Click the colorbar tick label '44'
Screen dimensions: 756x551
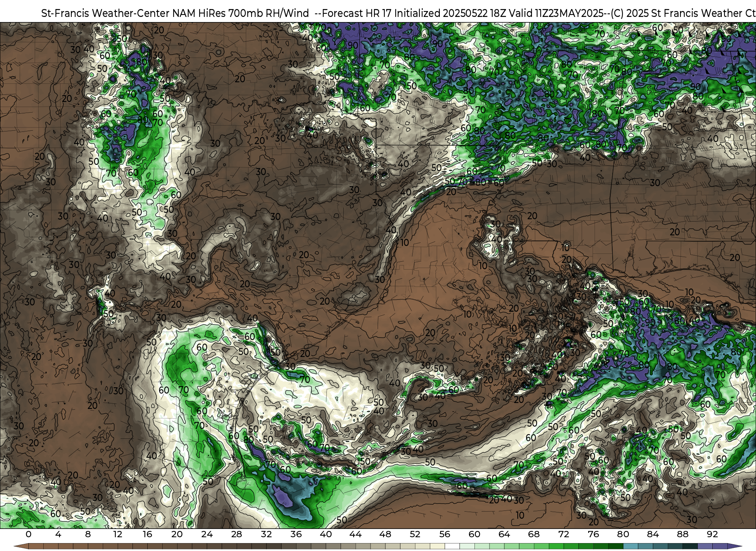[x=356, y=534]
